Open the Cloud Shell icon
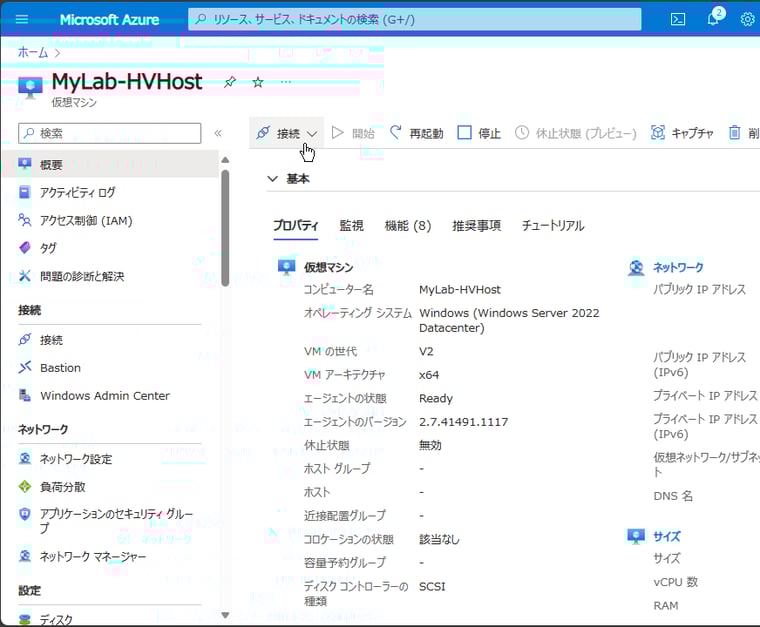 678,19
